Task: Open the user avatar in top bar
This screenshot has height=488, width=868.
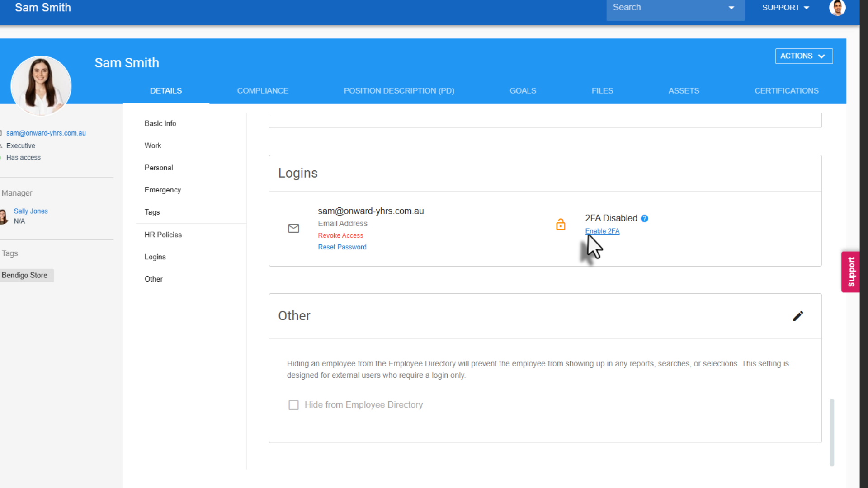Action: [x=837, y=8]
